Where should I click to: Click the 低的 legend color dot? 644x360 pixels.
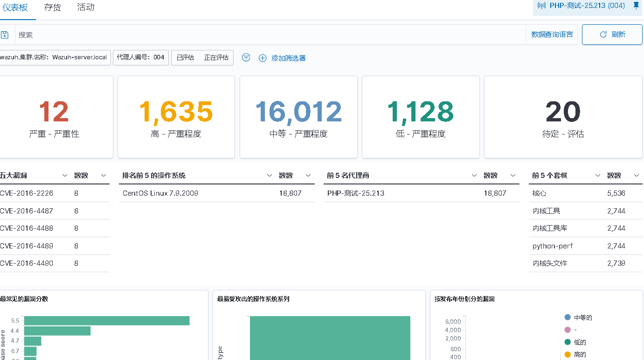click(568, 342)
